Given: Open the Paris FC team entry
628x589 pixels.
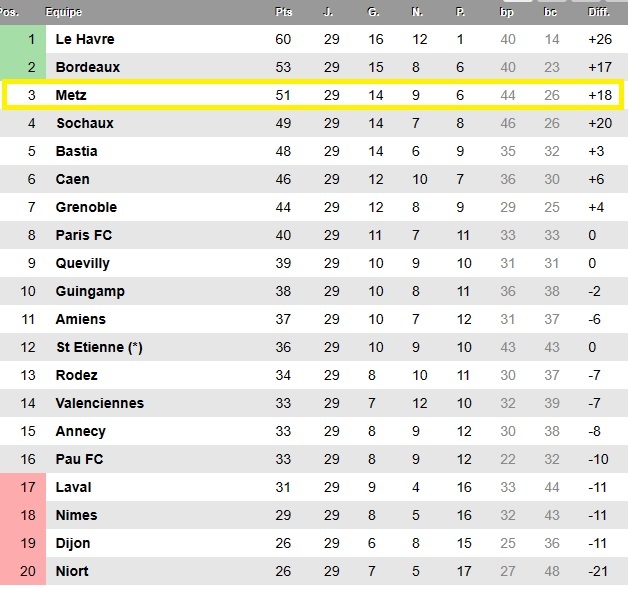Looking at the screenshot, I should [x=86, y=235].
